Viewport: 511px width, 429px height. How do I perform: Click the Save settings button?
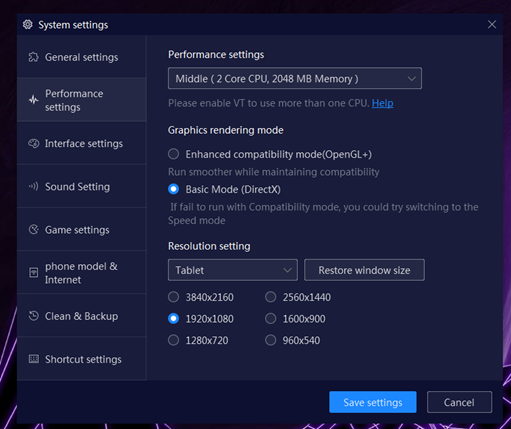tap(373, 402)
